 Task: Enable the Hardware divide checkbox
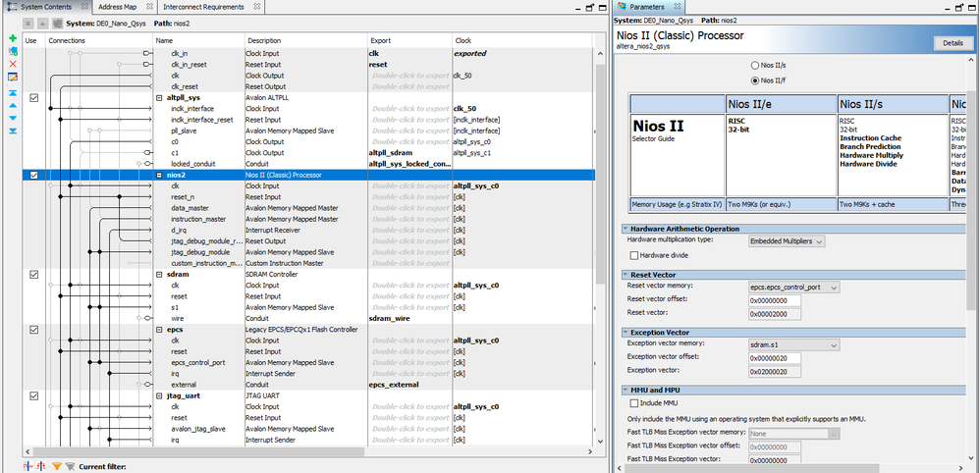click(633, 255)
